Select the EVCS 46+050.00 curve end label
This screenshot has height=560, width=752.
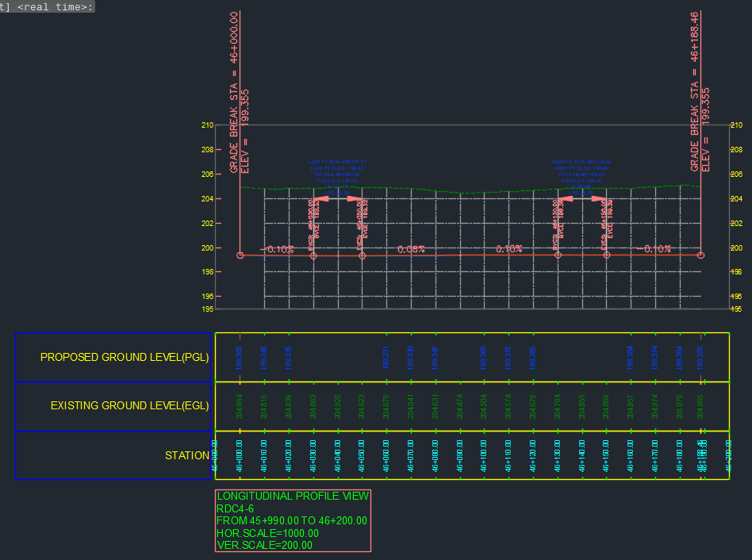click(359, 225)
